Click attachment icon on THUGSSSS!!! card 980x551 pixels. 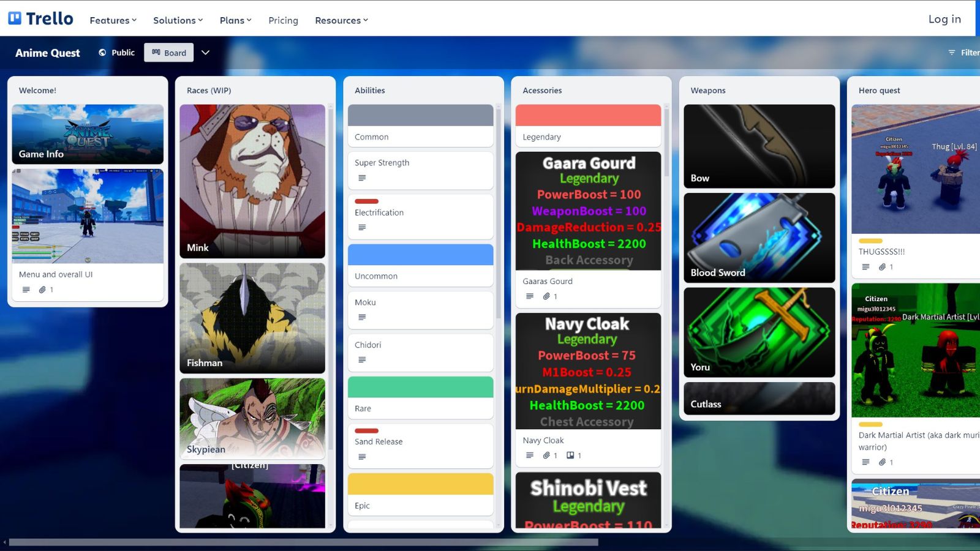882,267
